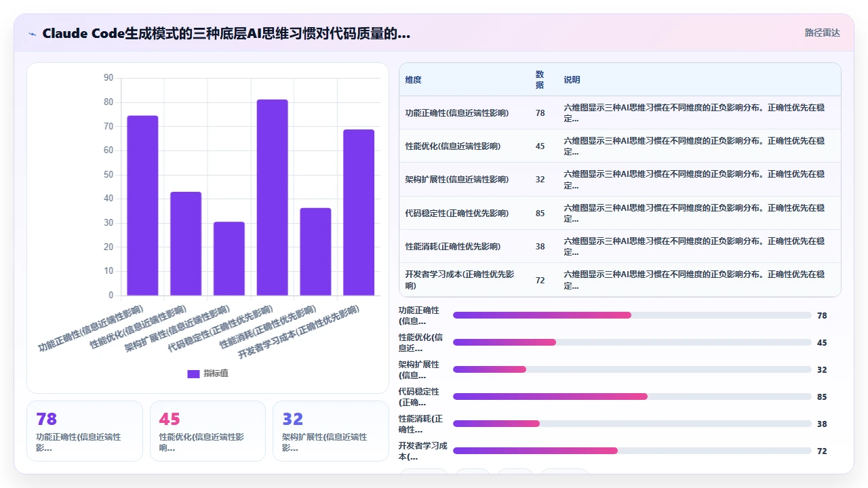Screen dimensions: 868x488
Task: Click the 开发者学习成本 bar in the bar chart
Action: [x=359, y=212]
